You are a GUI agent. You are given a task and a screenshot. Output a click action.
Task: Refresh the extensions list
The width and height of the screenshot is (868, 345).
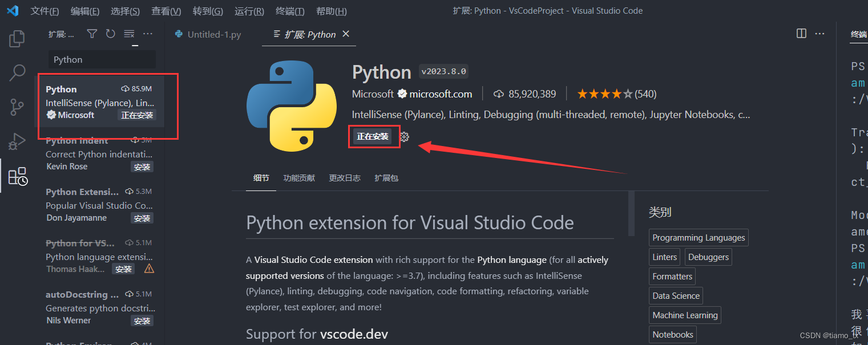[x=110, y=34]
